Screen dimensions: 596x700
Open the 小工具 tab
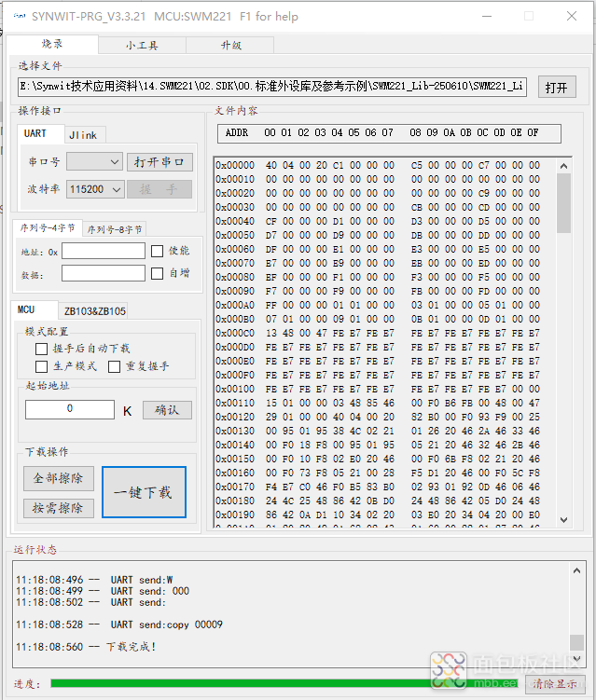click(142, 45)
